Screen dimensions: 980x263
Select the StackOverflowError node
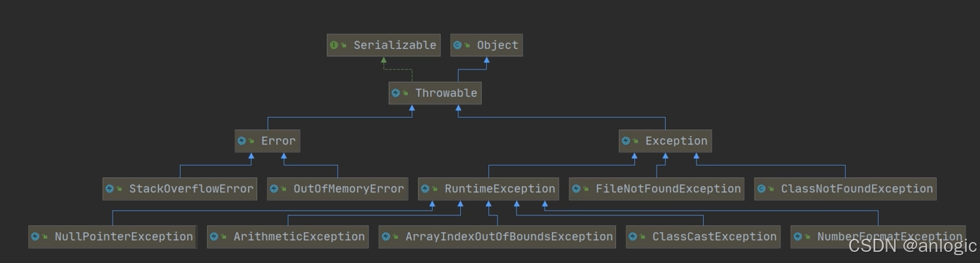(180, 188)
